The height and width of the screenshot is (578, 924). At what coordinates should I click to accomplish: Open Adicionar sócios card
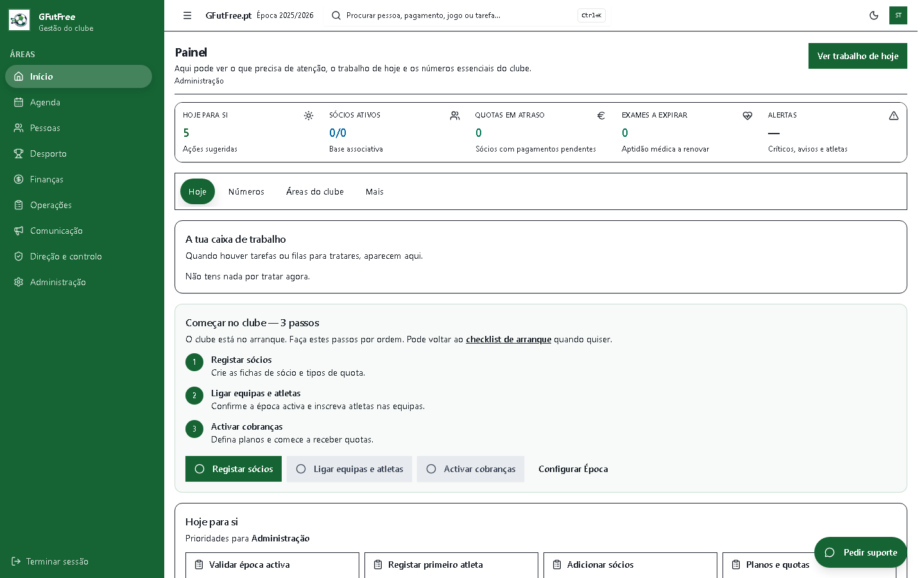click(630, 565)
